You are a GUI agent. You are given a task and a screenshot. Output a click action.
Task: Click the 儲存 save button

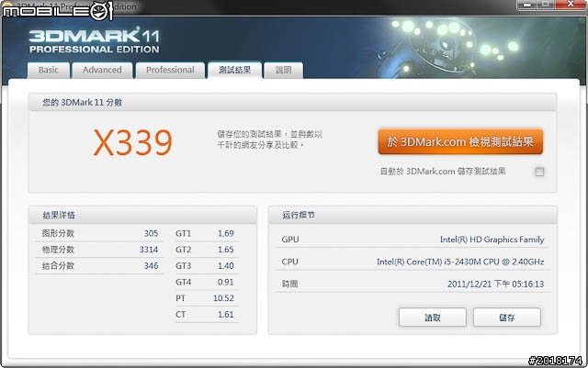pos(506,318)
